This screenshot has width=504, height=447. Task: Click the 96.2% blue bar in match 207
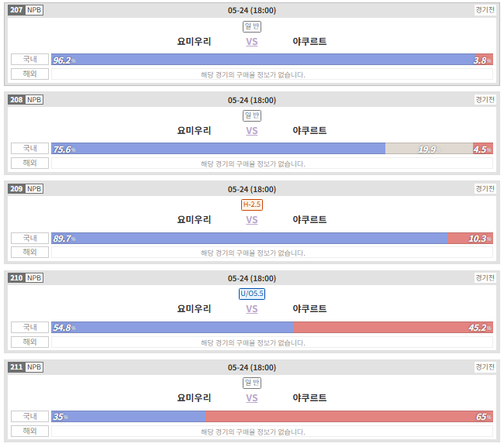[264, 60]
